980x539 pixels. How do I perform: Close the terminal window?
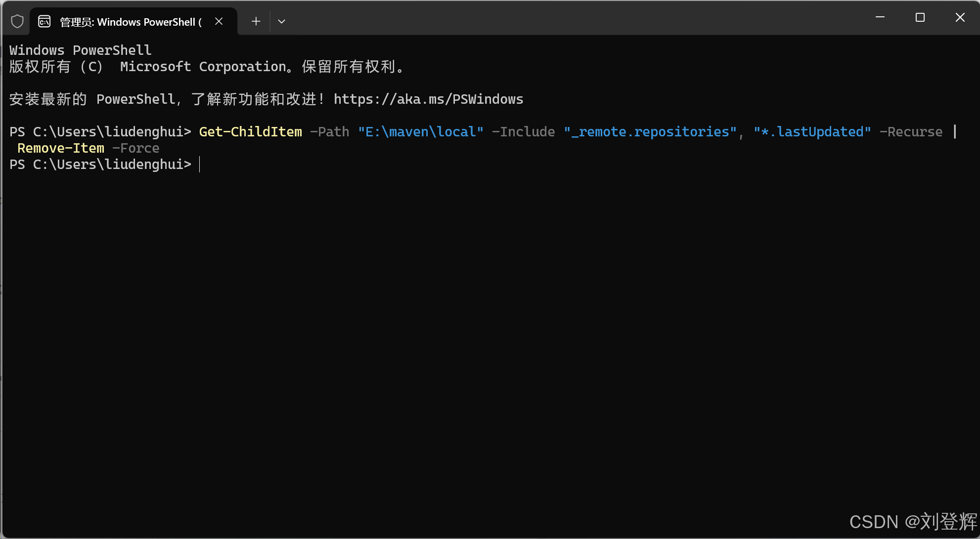960,18
